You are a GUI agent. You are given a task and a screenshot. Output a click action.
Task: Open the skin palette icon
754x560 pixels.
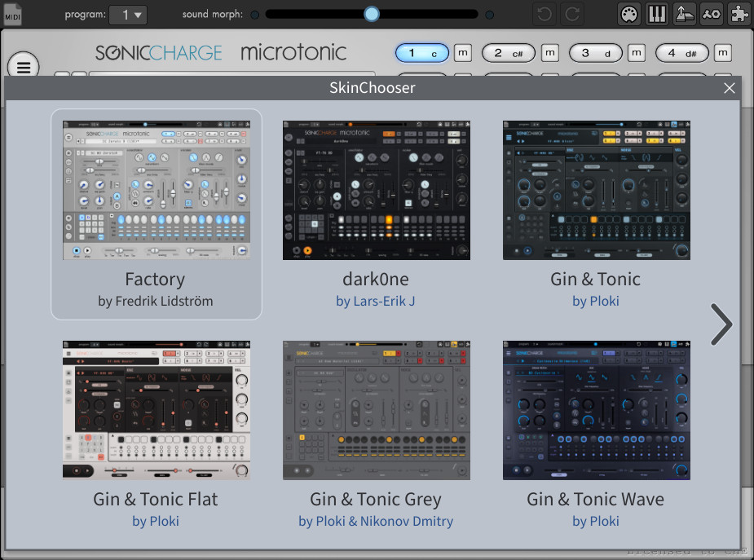click(x=629, y=14)
